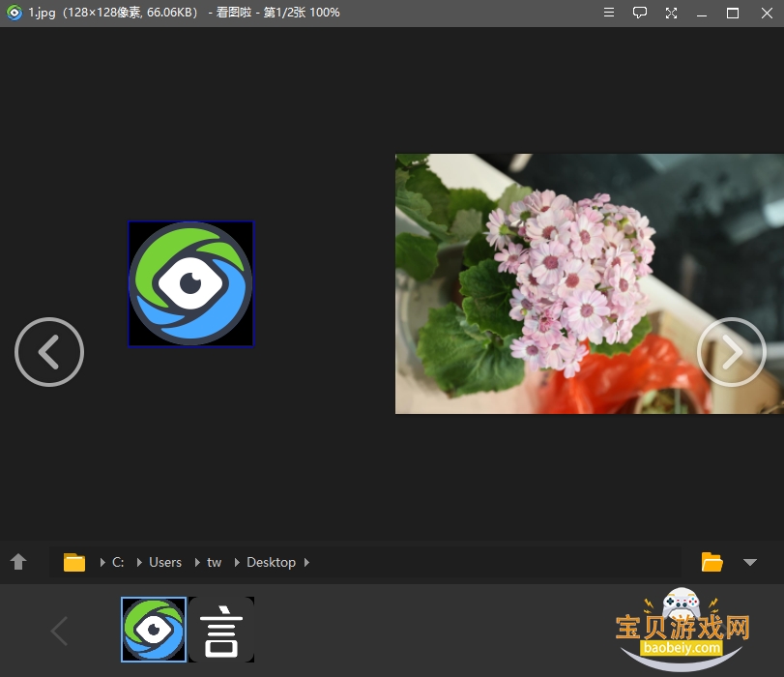Viewport: 784px width, 677px height.
Task: Select Desktop in the path breadcrumb
Action: tap(271, 563)
